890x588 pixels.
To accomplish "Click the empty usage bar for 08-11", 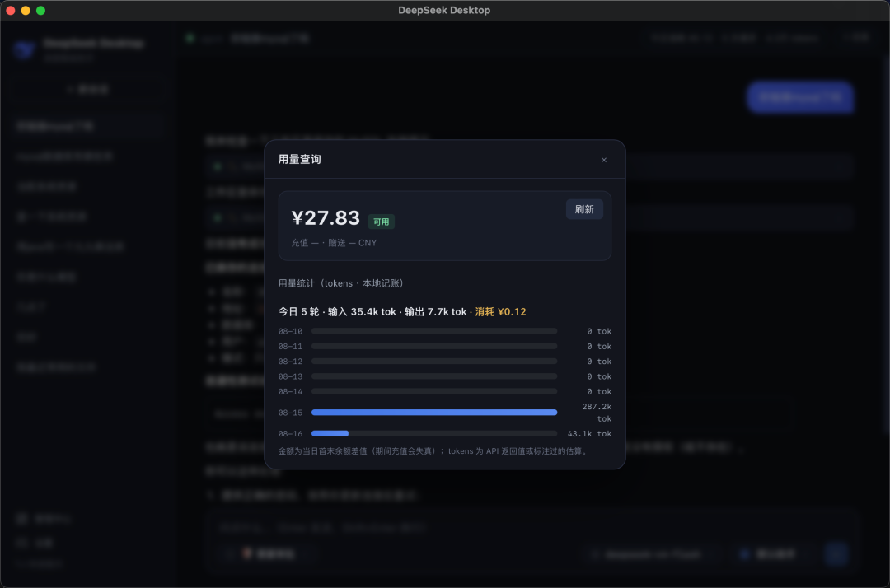I will tap(434, 346).
